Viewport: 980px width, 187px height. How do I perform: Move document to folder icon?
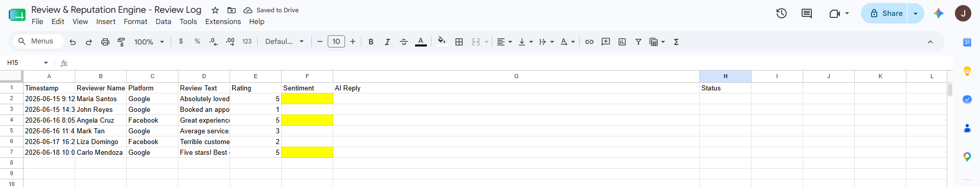[232, 10]
